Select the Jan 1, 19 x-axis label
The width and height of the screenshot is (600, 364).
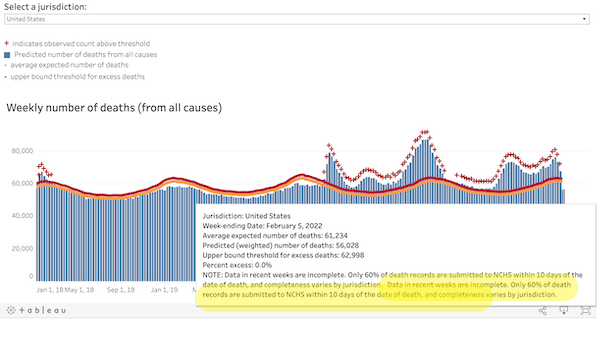(x=164, y=290)
